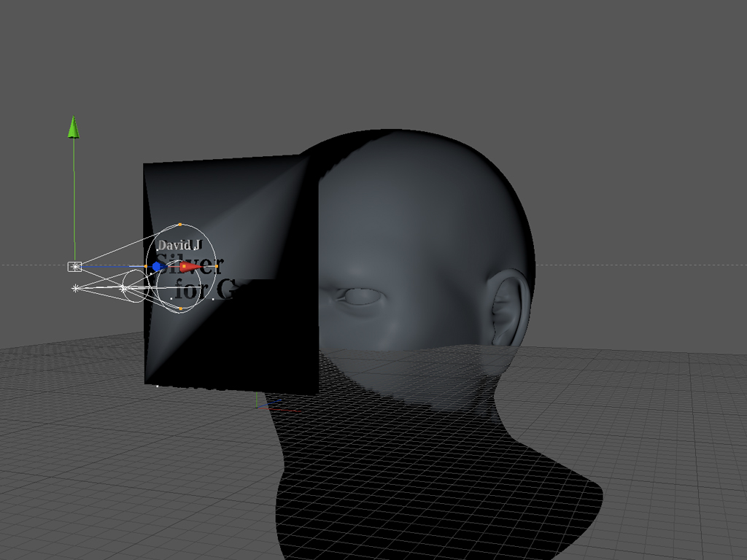Click top orange handle of light cone

click(x=180, y=225)
